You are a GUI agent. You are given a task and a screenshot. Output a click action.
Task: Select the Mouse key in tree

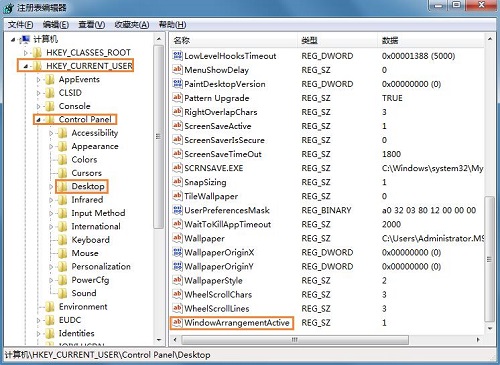click(85, 253)
